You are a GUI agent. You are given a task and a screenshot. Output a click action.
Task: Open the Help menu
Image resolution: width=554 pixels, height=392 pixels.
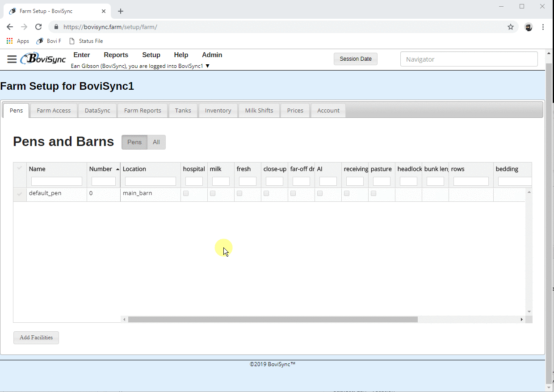pyautogui.click(x=181, y=55)
